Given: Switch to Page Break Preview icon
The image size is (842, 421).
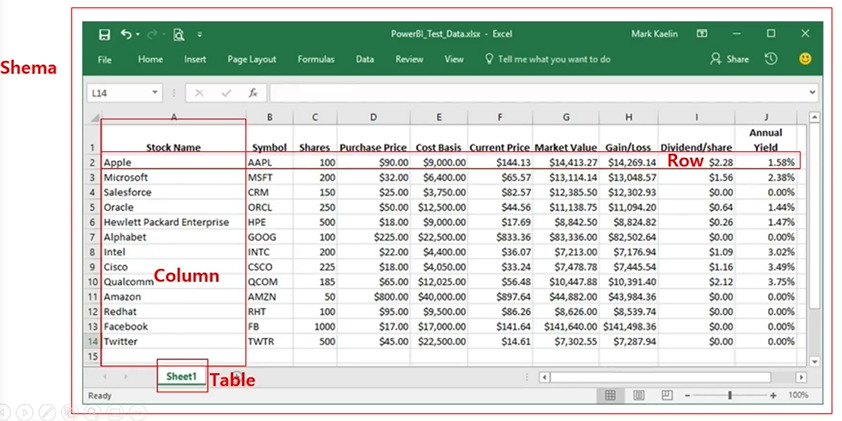Looking at the screenshot, I should pyautogui.click(x=667, y=395).
